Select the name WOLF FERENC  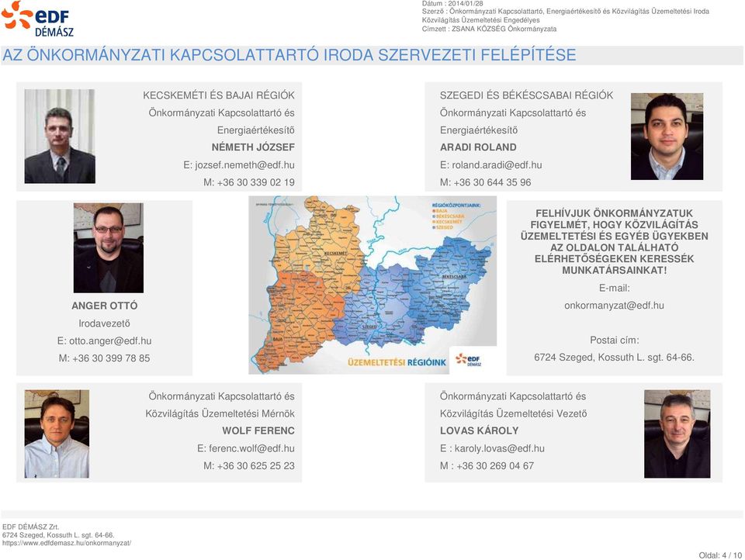[258, 430]
